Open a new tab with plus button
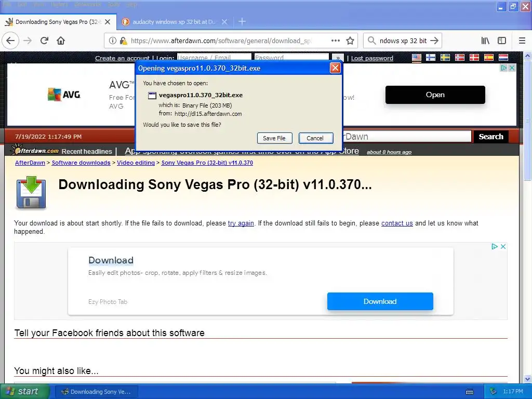532x399 pixels. point(242,22)
